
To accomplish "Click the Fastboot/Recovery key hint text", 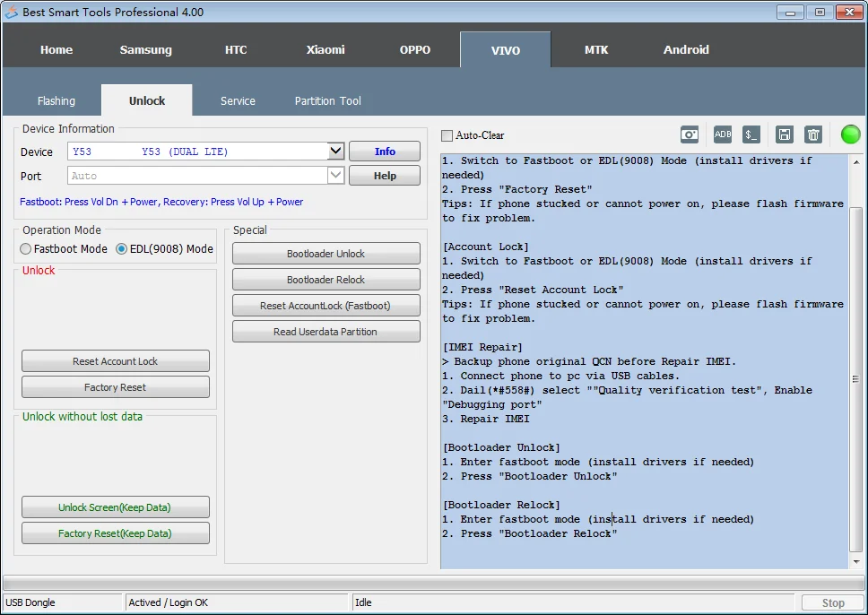I will (161, 202).
